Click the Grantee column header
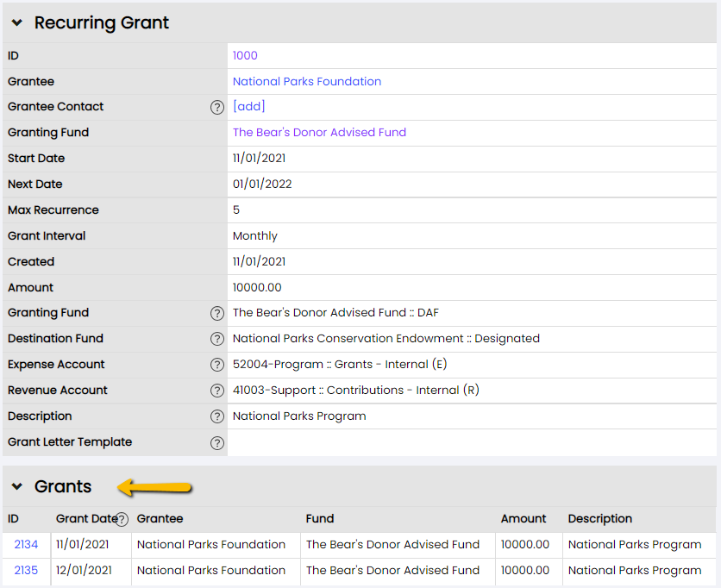 click(x=160, y=518)
